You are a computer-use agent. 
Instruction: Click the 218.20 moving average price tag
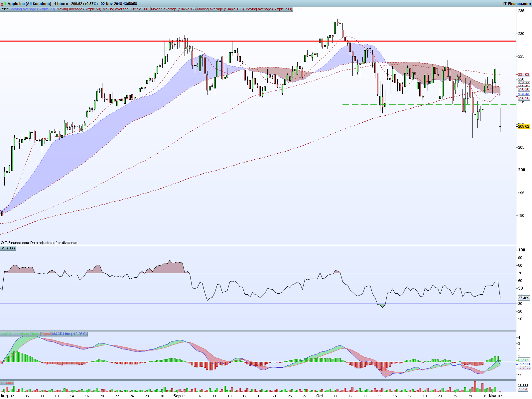(524, 89)
